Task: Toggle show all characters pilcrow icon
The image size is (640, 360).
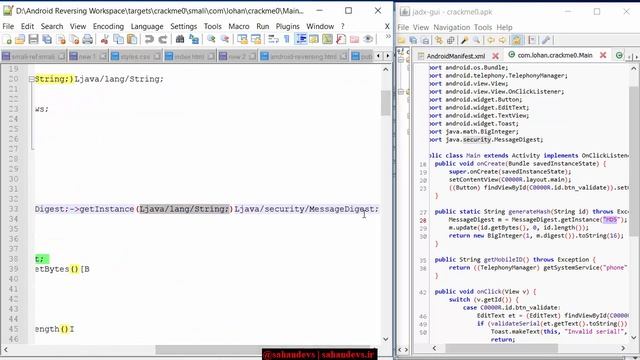Action: tap(287, 39)
